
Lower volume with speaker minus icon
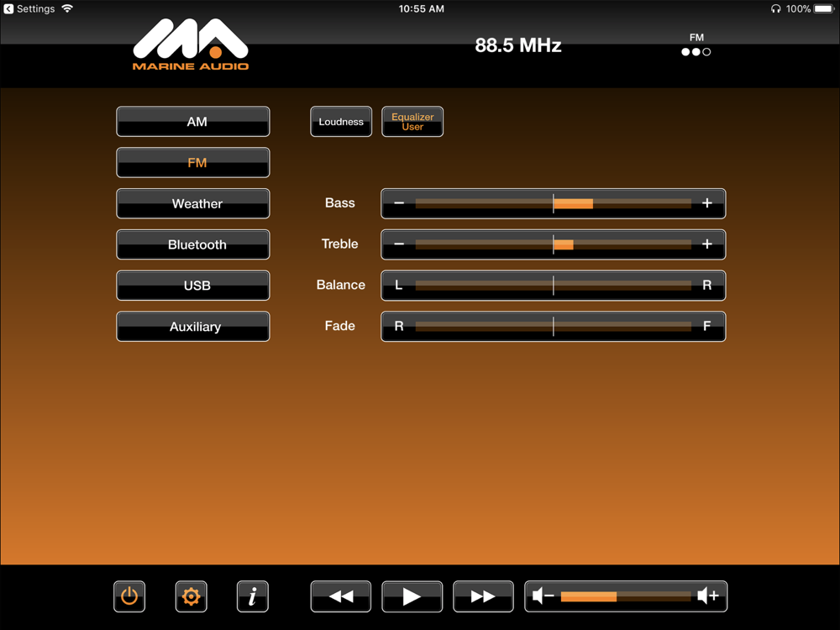coord(543,596)
